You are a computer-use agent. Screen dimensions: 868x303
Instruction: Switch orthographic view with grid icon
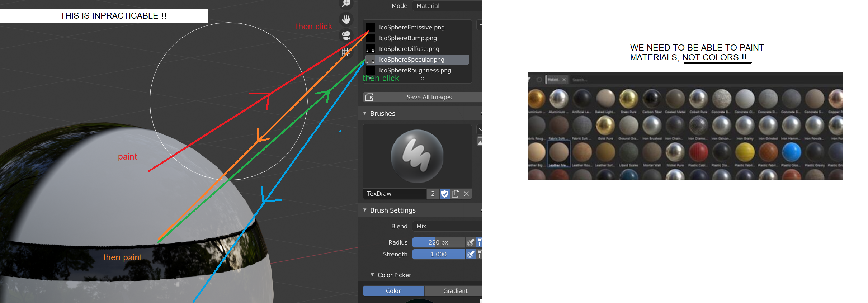pyautogui.click(x=346, y=52)
